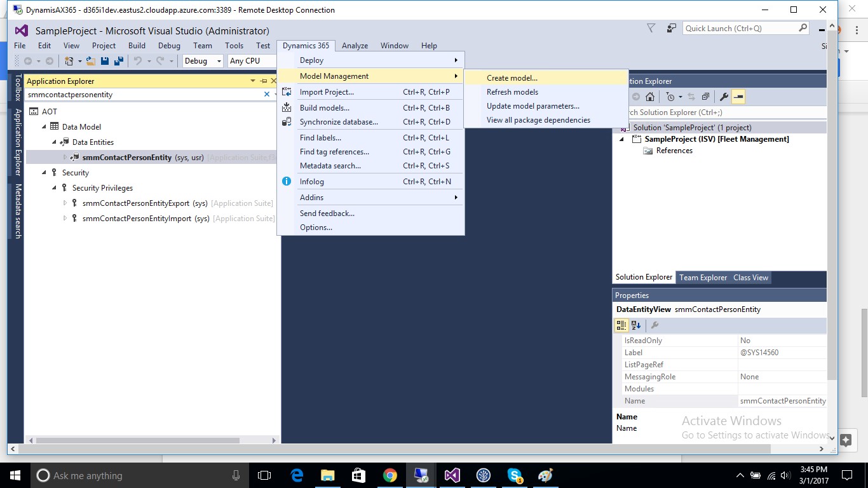The width and height of the screenshot is (868, 488).
Task: Collapse the SampleProject node in Solution Explorer
Action: click(x=623, y=139)
